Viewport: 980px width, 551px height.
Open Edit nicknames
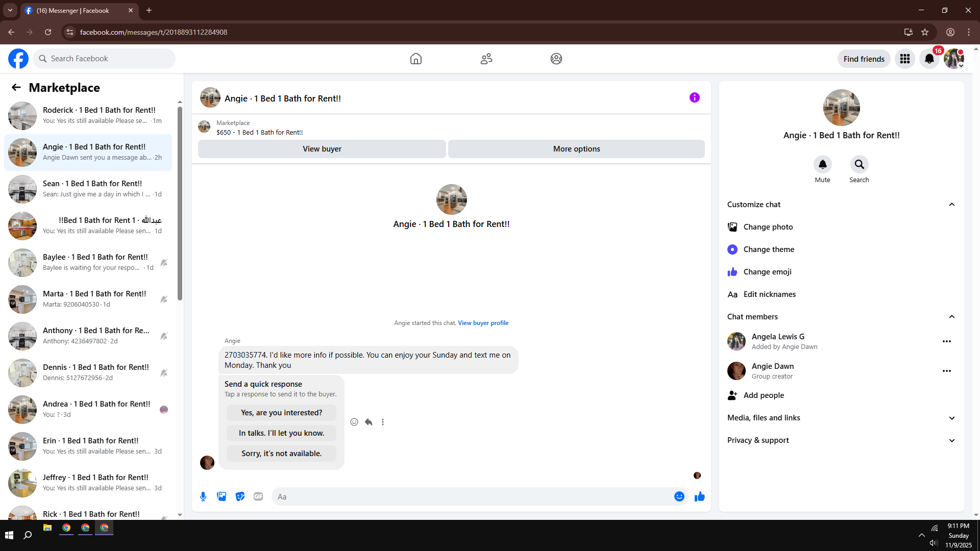pos(842,294)
